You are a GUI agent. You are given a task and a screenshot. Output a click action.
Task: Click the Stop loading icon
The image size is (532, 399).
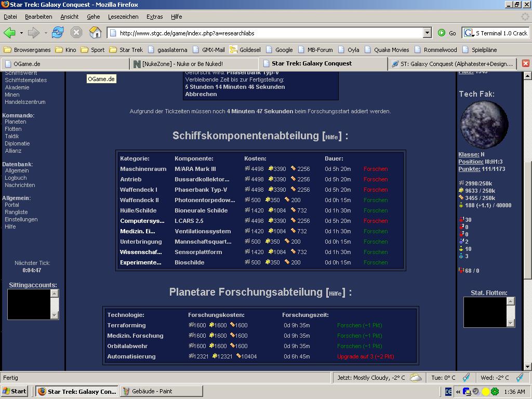pos(76,33)
